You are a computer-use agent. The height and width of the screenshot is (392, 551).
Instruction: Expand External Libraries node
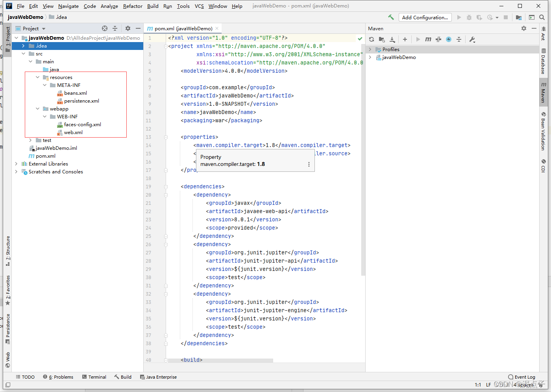click(x=16, y=164)
